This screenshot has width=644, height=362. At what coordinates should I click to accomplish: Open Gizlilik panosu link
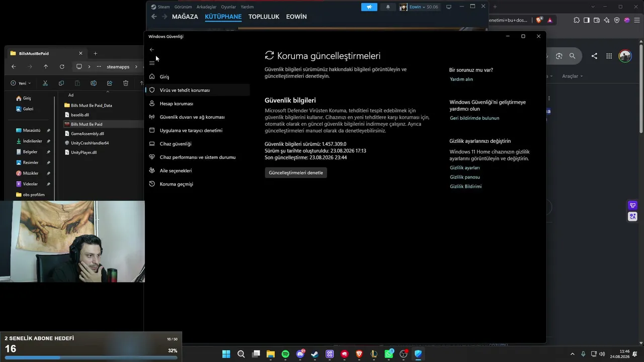465,177
